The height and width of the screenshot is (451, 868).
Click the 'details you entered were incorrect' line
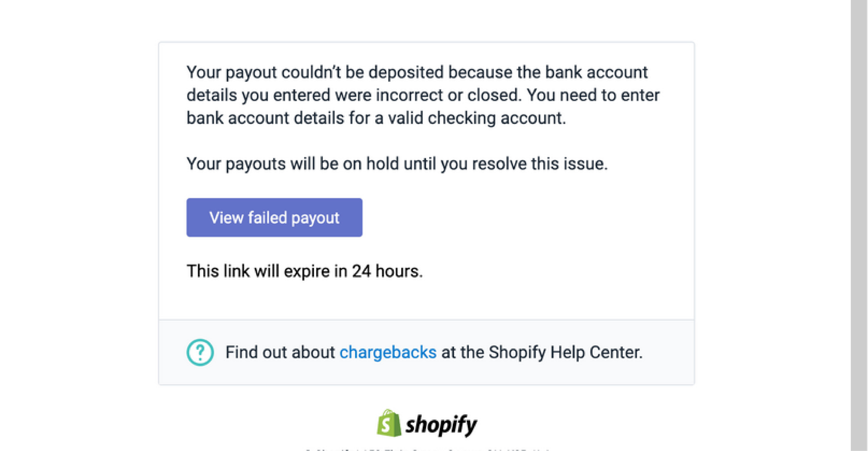coord(423,95)
